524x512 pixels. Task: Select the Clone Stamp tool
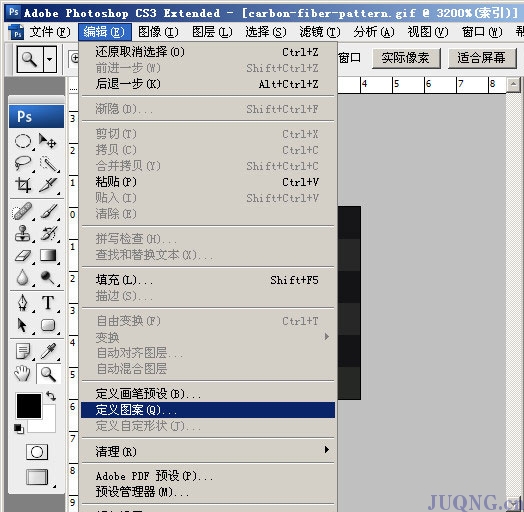click(23, 233)
